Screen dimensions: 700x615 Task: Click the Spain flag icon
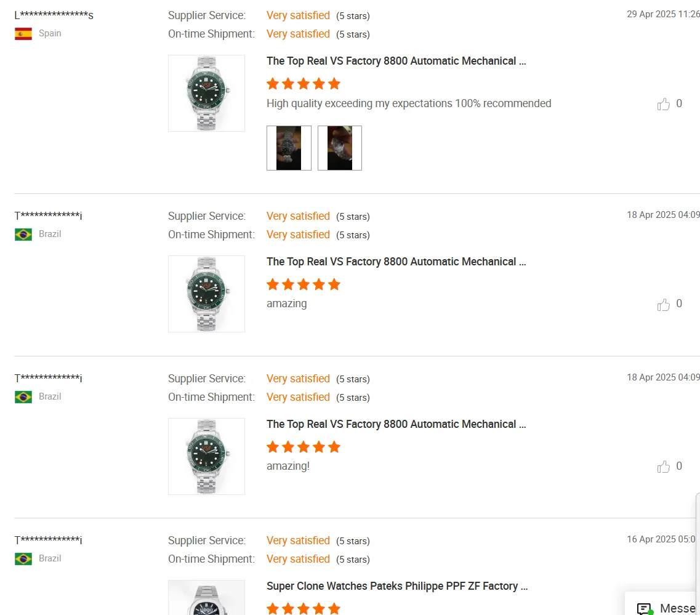[23, 34]
